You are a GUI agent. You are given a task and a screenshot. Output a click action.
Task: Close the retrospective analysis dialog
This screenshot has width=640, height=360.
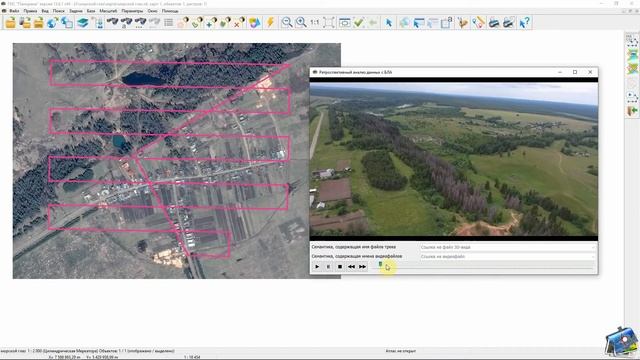[x=590, y=72]
